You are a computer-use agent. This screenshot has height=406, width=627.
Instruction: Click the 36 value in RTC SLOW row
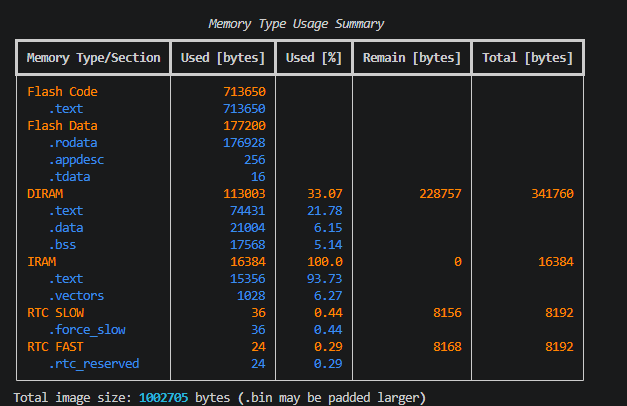[258, 313]
